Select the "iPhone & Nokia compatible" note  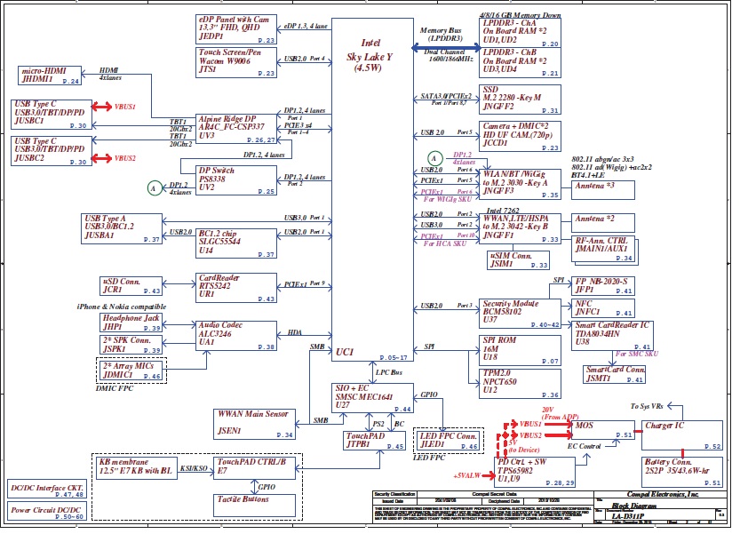point(122,307)
